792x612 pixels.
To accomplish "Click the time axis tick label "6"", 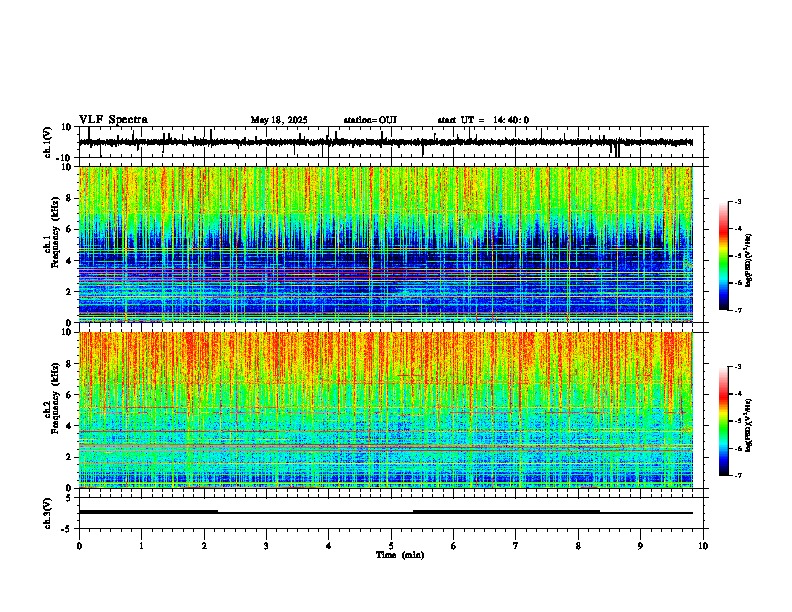I will (454, 546).
